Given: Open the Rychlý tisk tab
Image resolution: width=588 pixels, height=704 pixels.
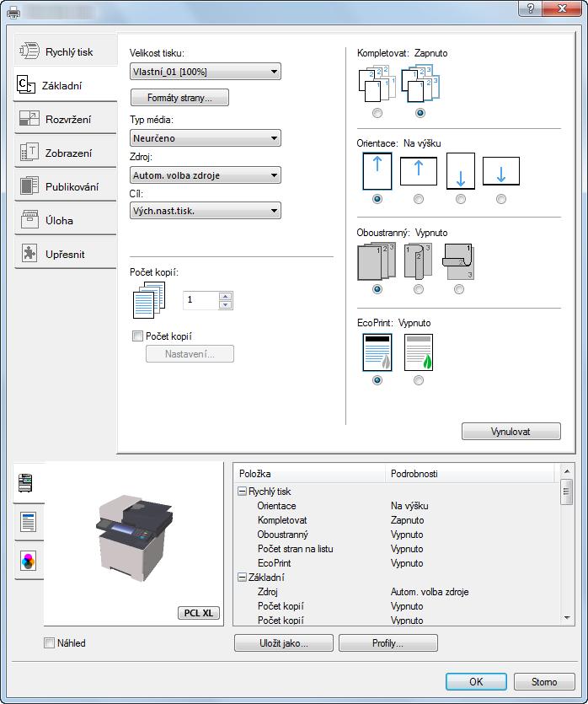Looking at the screenshot, I should pos(66,52).
